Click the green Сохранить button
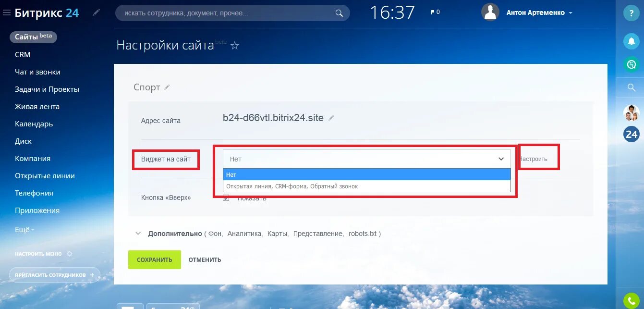Screen dimensions: 644x309 [x=155, y=260]
